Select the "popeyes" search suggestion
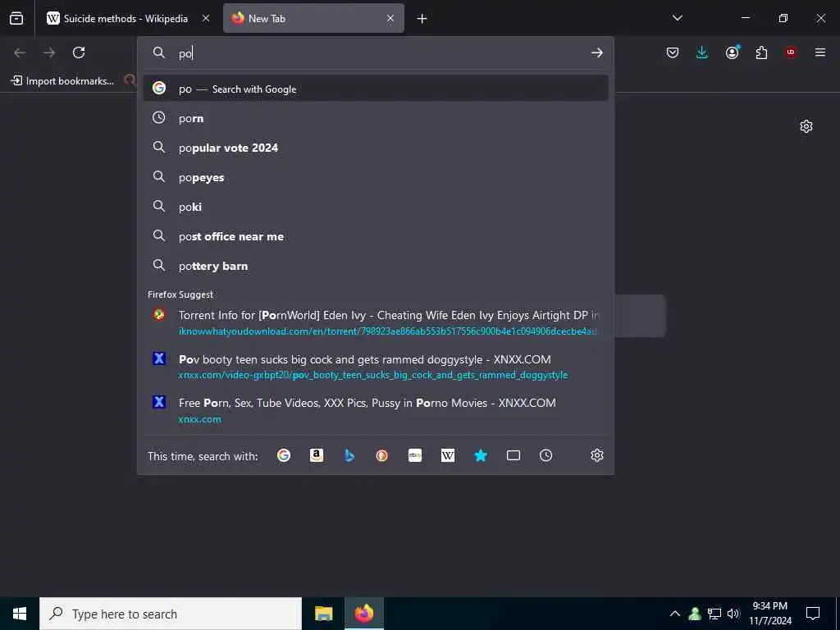Screen dimensions: 840x630 [376, 177]
